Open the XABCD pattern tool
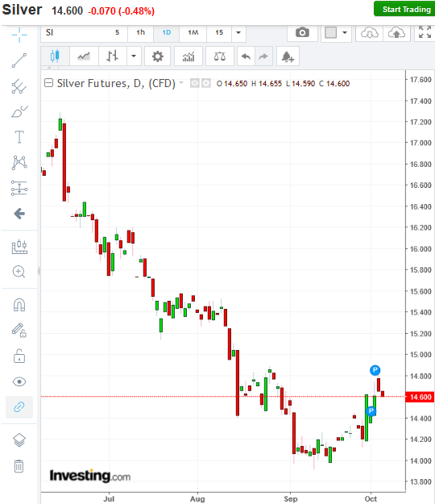This screenshot has height=504, width=435. (19, 162)
